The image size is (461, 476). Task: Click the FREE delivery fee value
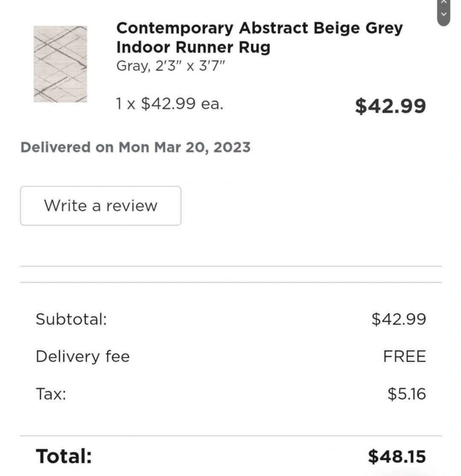[405, 356]
